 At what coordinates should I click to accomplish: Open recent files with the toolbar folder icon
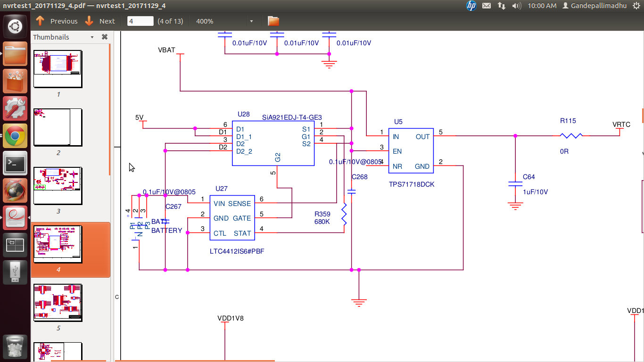coord(272,21)
